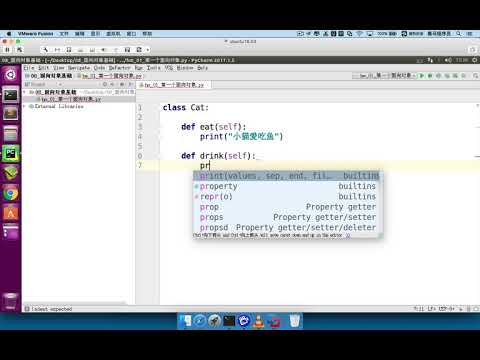Open the Refactor menu in PyCharm

[120, 68]
